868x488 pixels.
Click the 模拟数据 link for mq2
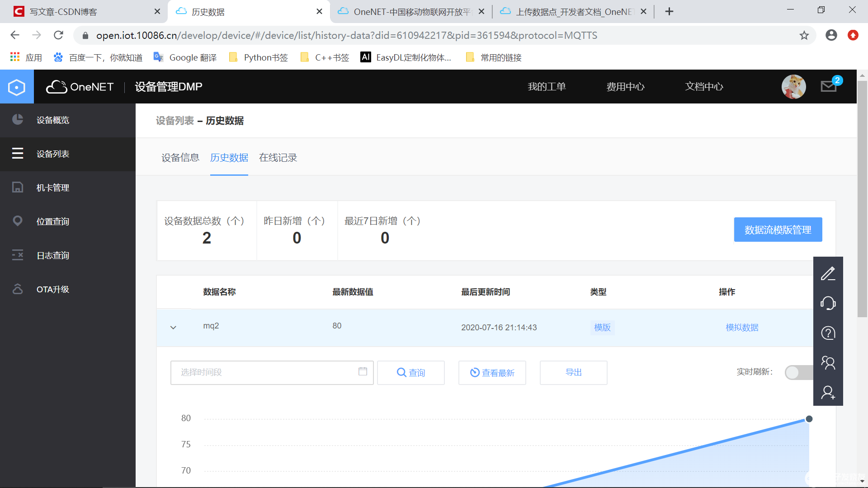742,327
